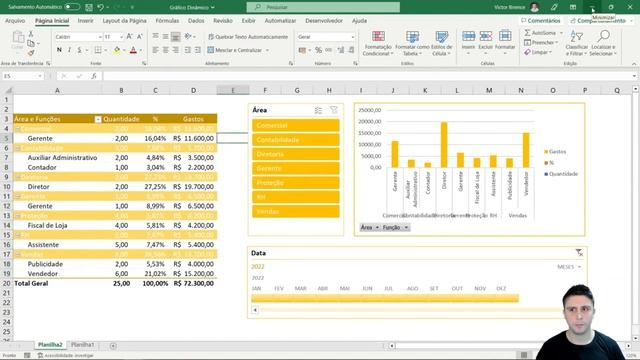Align text to the top
The height and width of the screenshot is (360, 640).
pos(156,37)
